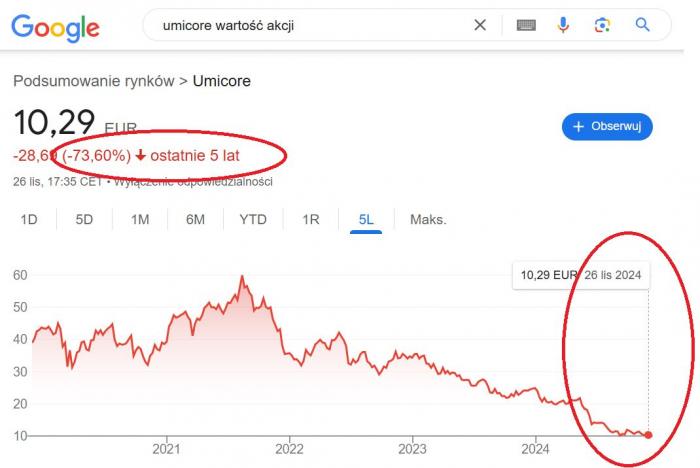Open Podsumowanie rynków breadcrumb link

[x=94, y=81]
